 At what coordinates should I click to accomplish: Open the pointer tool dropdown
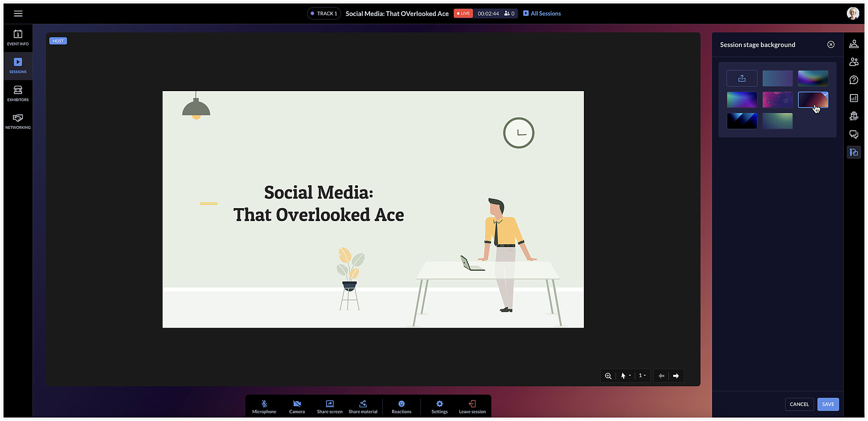(x=626, y=376)
